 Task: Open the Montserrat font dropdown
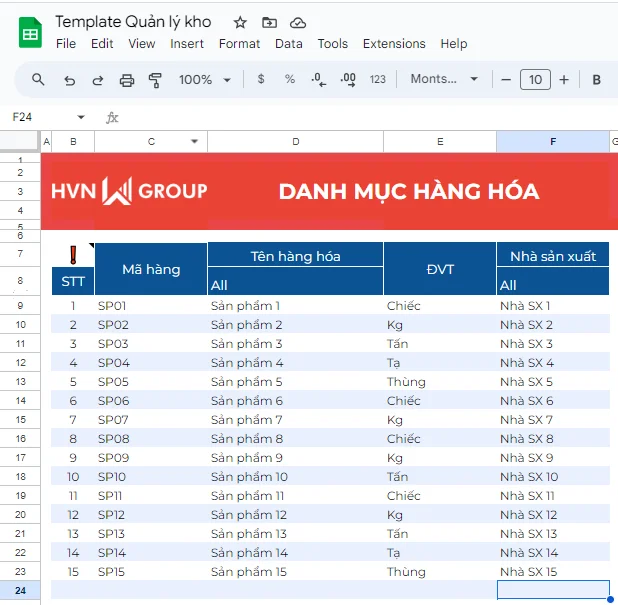[444, 79]
